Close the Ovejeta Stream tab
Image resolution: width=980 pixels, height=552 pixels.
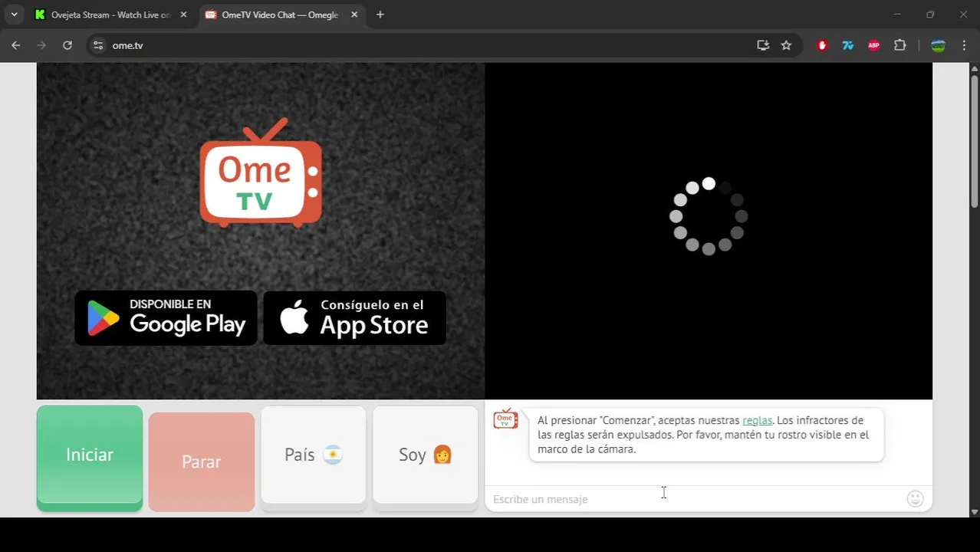(x=183, y=15)
